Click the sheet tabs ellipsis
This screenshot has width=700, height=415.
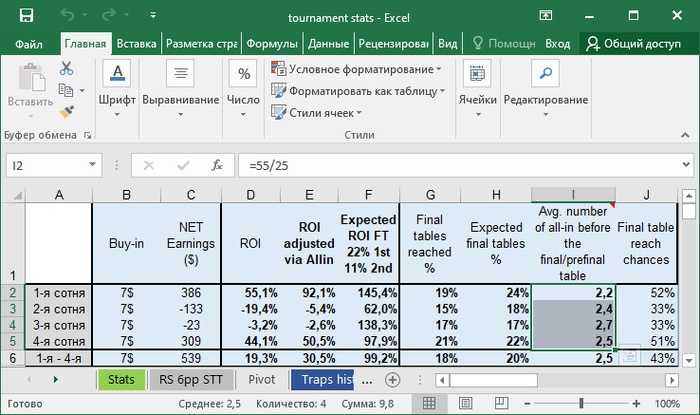(x=367, y=381)
